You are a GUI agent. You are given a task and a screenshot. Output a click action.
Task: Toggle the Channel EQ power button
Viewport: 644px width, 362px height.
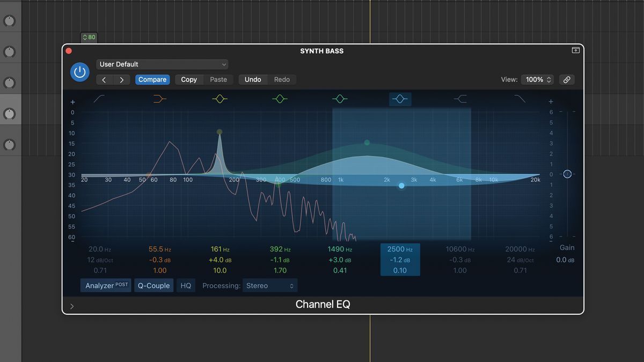click(x=79, y=72)
